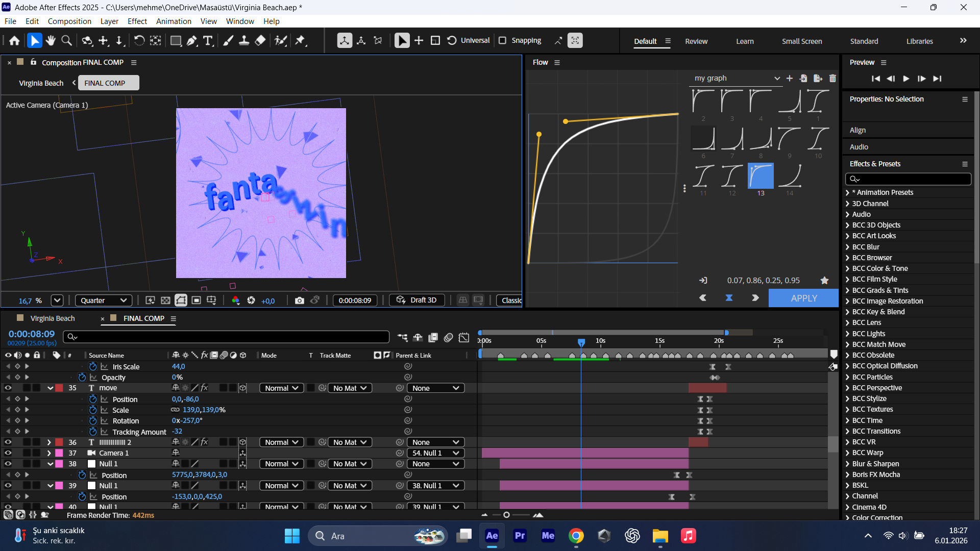This screenshot has width=980, height=551.
Task: Select the Roto Brush tool
Action: 281,41
